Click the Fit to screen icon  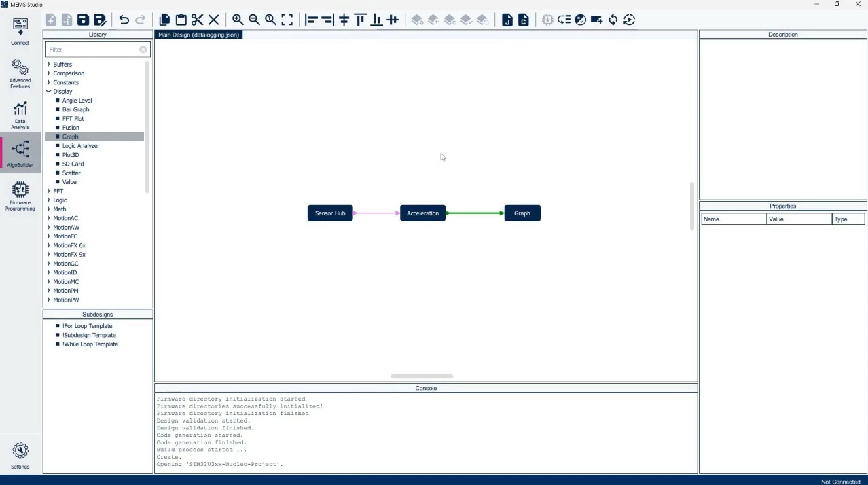click(287, 20)
